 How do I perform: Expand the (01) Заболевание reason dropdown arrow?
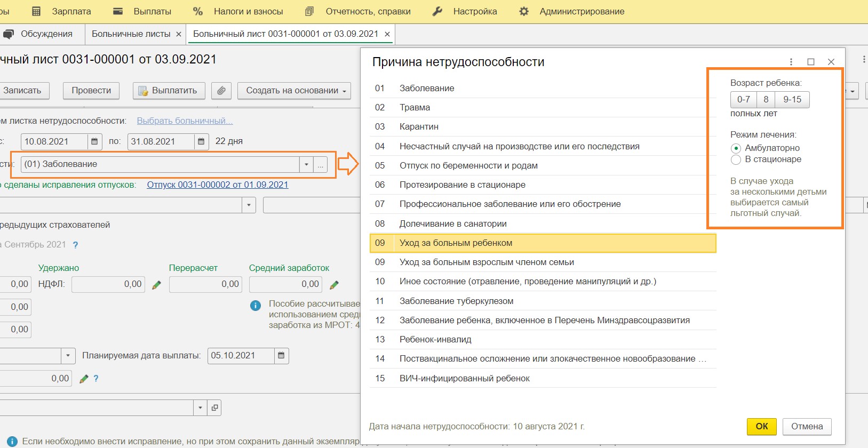click(x=306, y=164)
